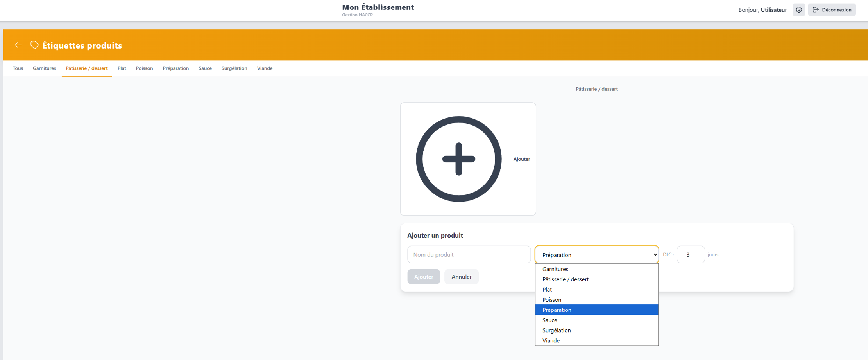Choose Viande in the dropdown list
Screen dimensions: 868x360
(x=597, y=340)
